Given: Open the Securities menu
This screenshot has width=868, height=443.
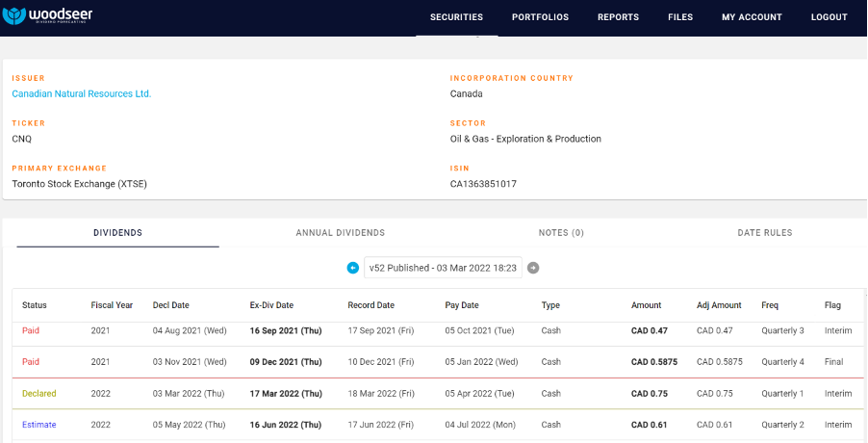Looking at the screenshot, I should tap(457, 17).
